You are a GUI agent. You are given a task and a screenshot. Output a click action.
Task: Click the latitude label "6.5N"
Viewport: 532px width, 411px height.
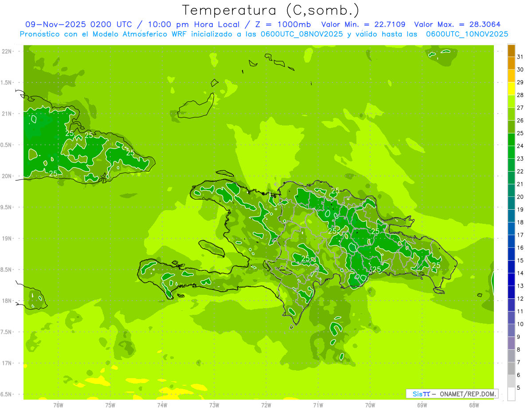pos(7,395)
